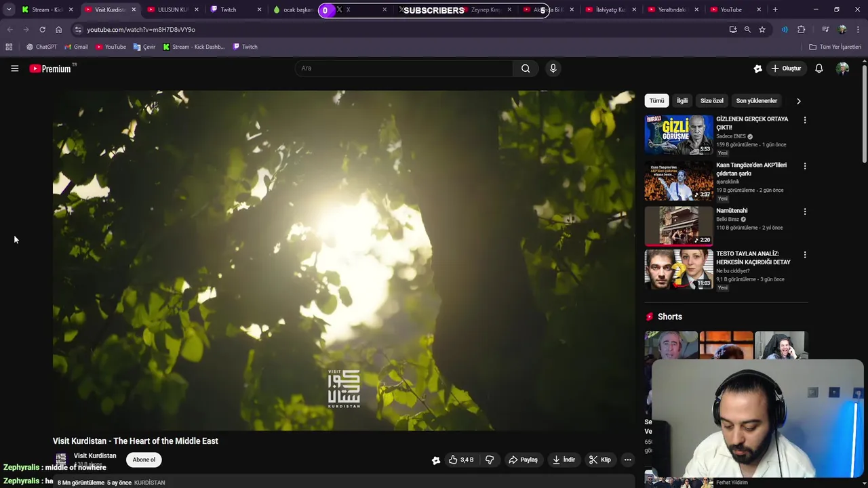Open the browser zoom magnifier icon

(747, 30)
